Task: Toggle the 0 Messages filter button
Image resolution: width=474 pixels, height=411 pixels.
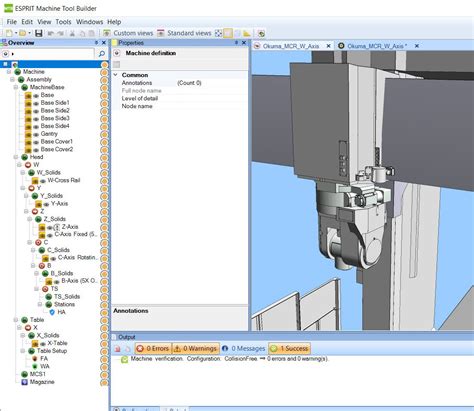Action: pyautogui.click(x=244, y=349)
